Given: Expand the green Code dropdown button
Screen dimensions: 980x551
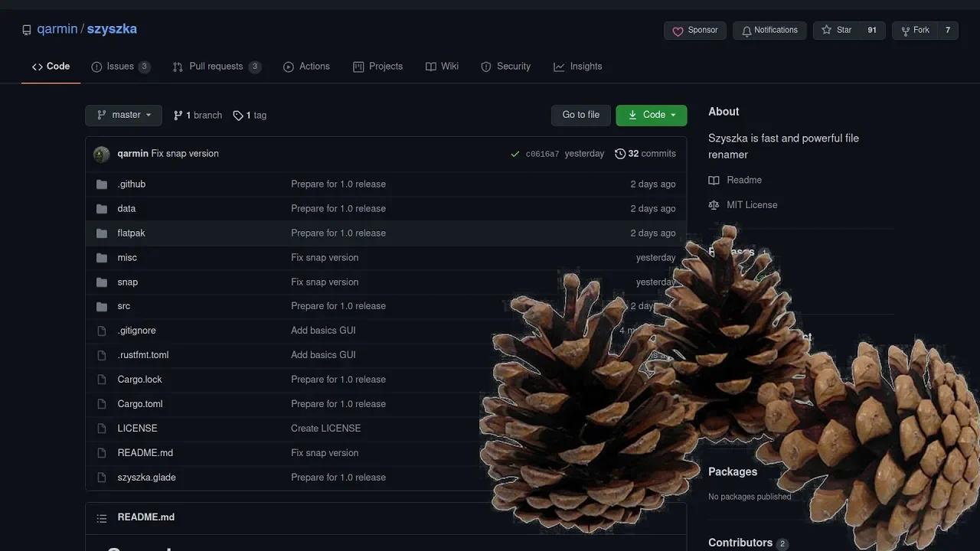Looking at the screenshot, I should click(652, 116).
